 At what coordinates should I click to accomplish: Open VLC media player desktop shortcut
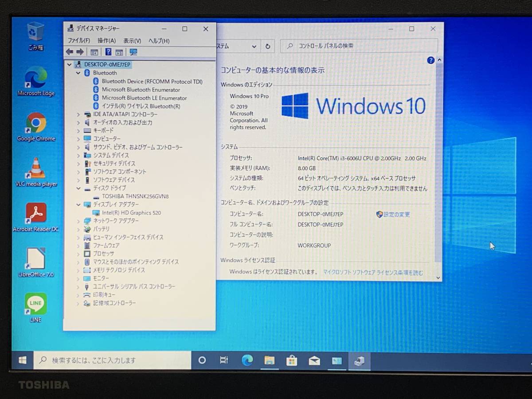click(36, 172)
